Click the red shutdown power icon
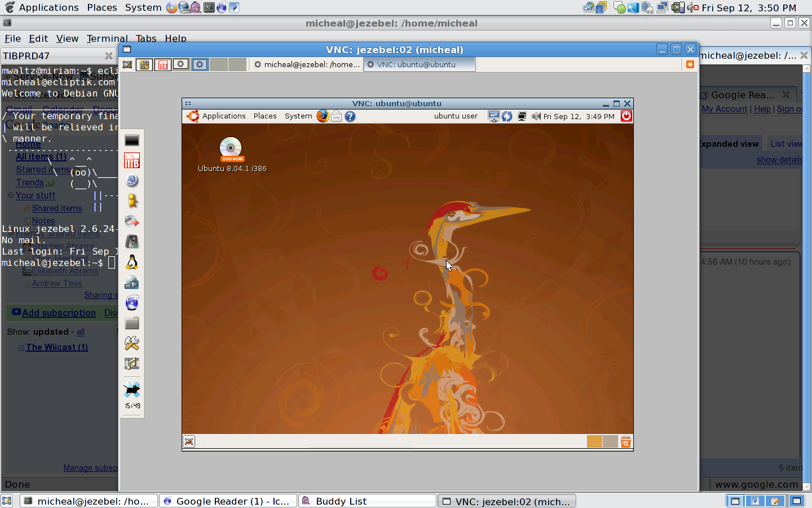The width and height of the screenshot is (812, 508). (x=626, y=116)
